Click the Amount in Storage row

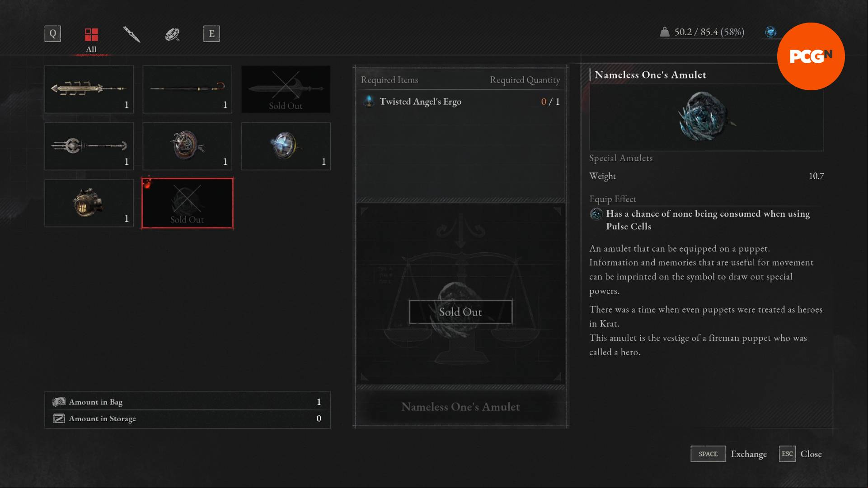[188, 418]
